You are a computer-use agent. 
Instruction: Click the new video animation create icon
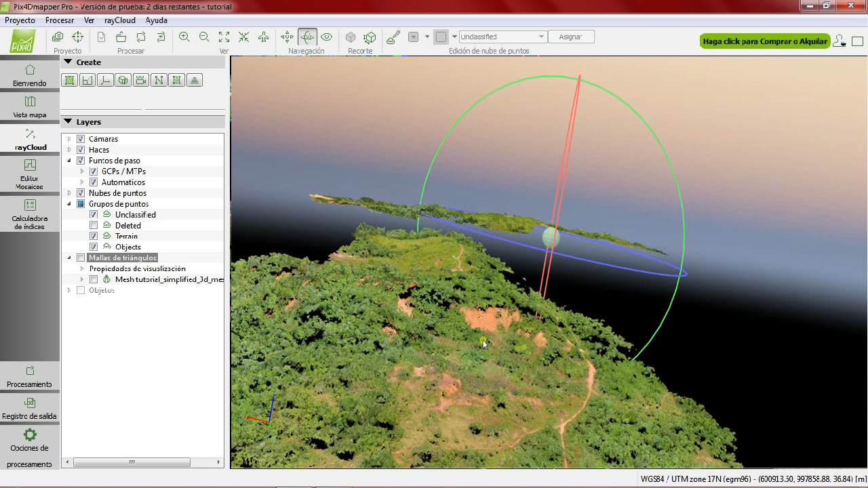(x=140, y=80)
